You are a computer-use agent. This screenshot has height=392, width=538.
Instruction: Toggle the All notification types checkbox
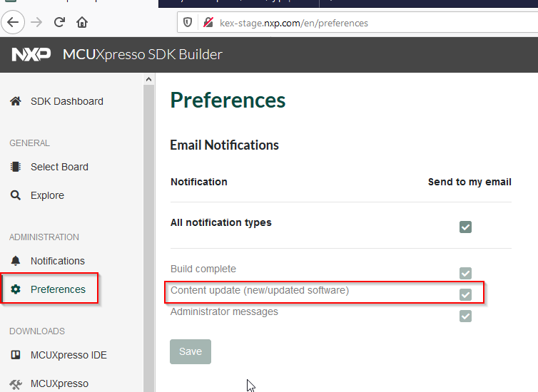pyautogui.click(x=465, y=227)
